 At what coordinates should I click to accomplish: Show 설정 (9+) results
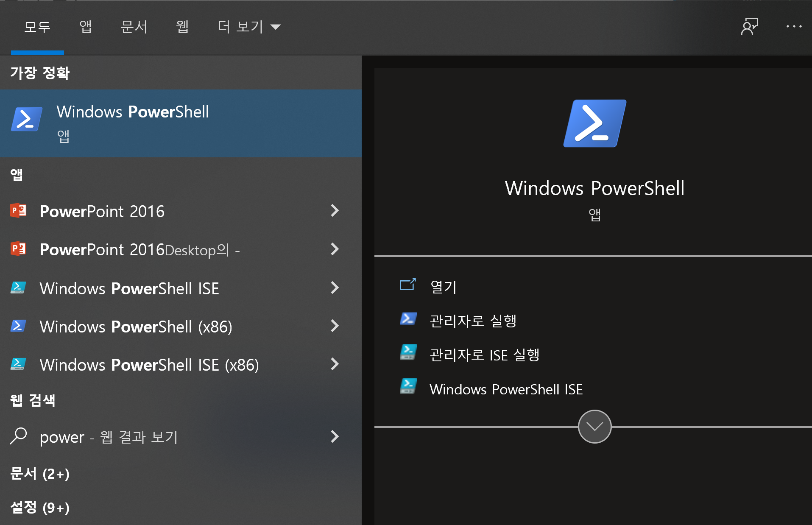40,507
